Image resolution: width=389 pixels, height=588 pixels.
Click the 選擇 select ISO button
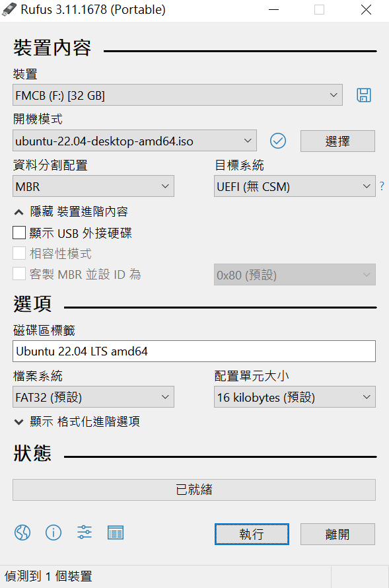[337, 141]
